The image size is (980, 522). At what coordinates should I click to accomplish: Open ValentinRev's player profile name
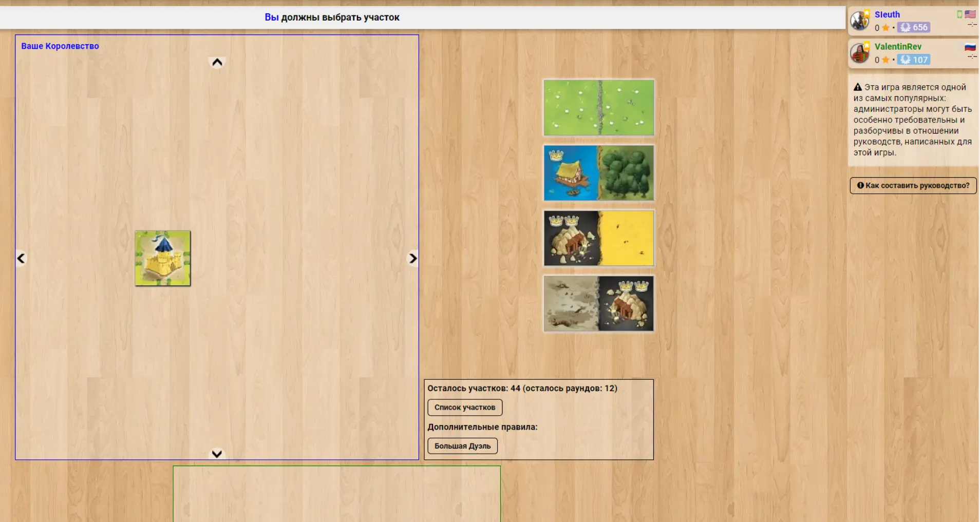click(x=898, y=47)
